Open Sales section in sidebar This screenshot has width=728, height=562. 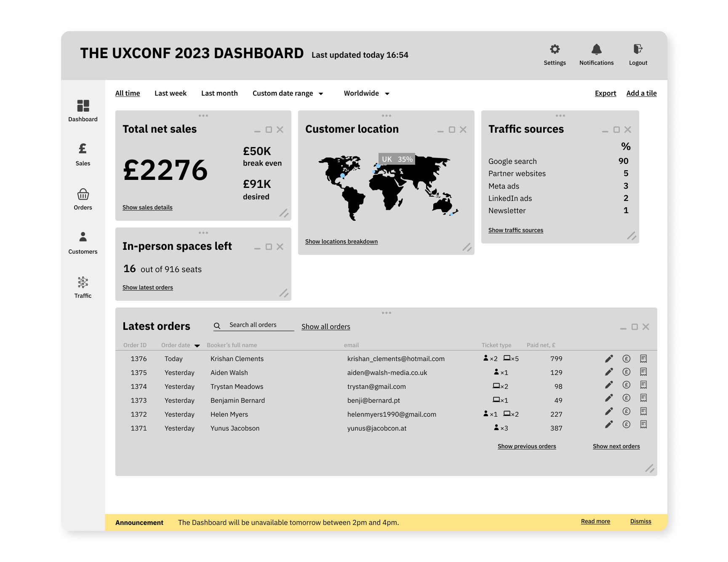pyautogui.click(x=83, y=155)
